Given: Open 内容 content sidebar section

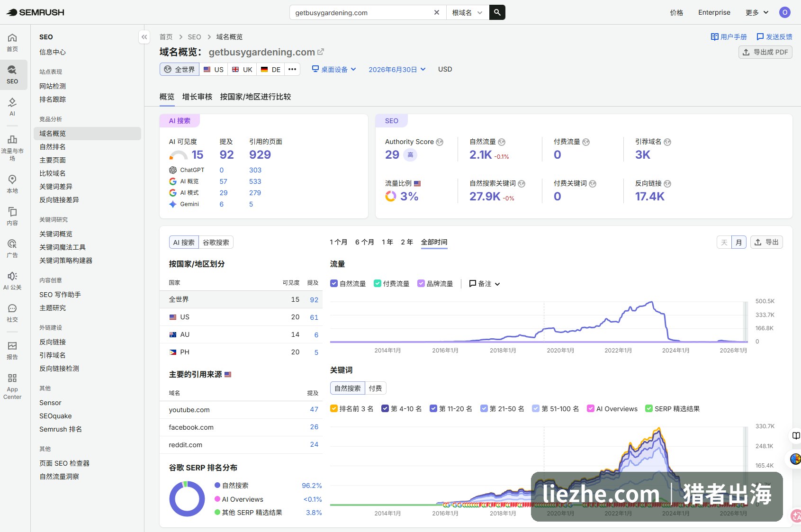Looking at the screenshot, I should [x=12, y=216].
